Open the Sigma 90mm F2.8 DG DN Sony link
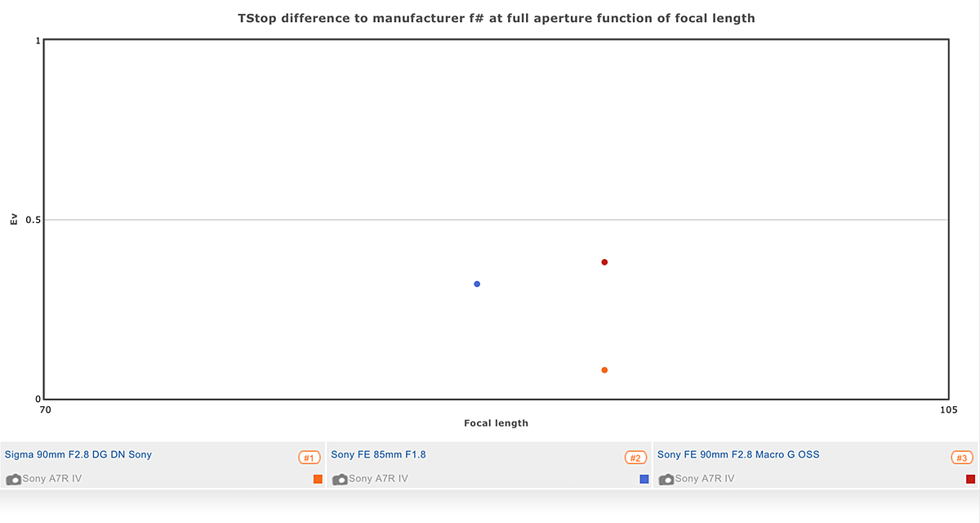Viewport: 980px width, 523px height. [78, 454]
